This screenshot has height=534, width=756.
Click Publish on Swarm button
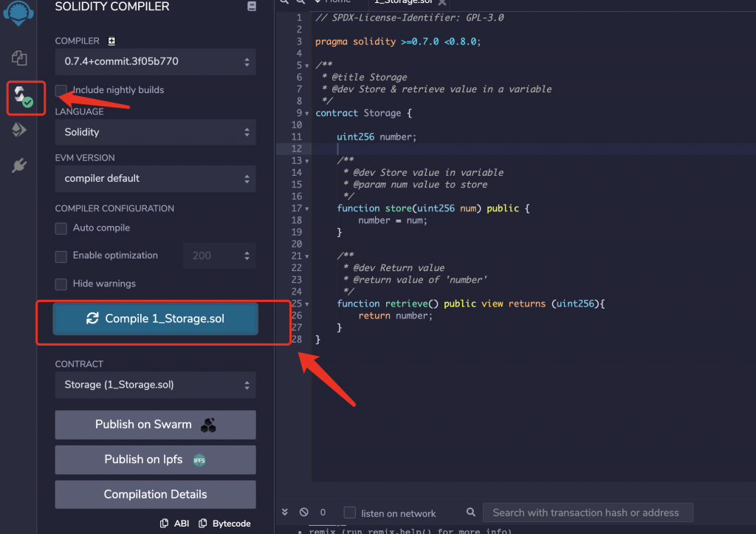coord(155,425)
